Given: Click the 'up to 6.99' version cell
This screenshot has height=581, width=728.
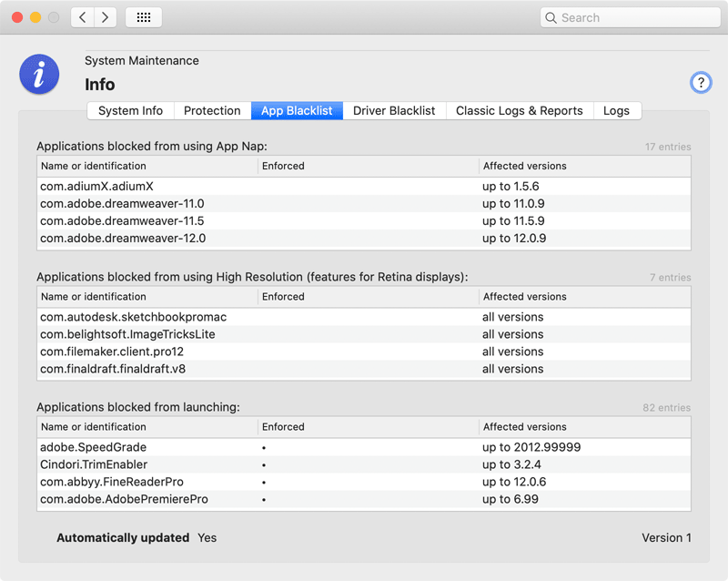Looking at the screenshot, I should (511, 499).
